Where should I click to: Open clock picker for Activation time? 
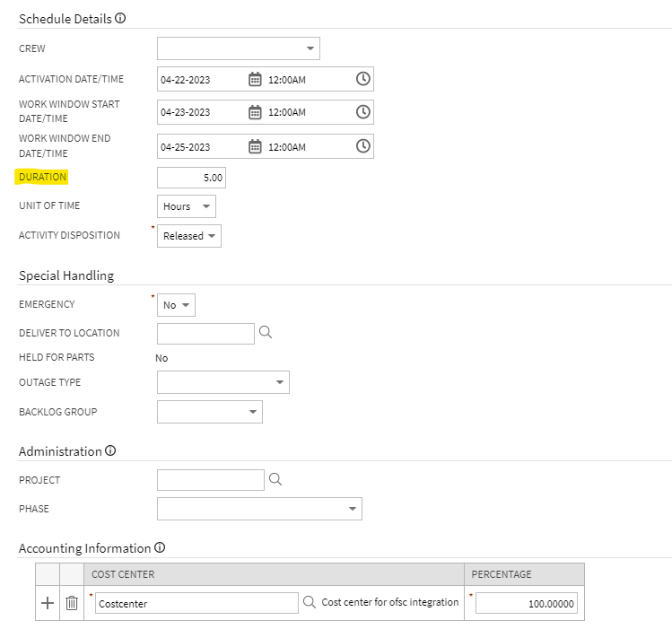point(362,79)
